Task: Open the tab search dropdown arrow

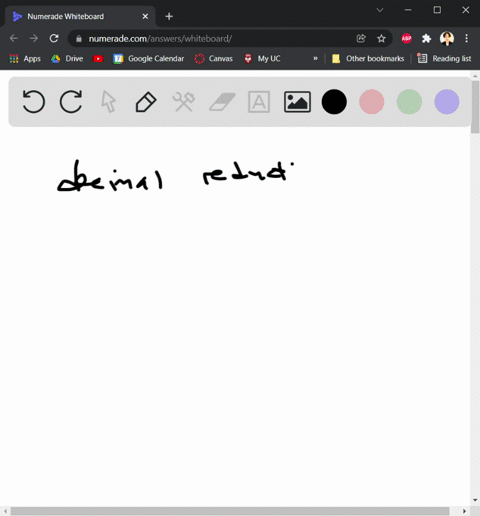Action: pos(380,10)
